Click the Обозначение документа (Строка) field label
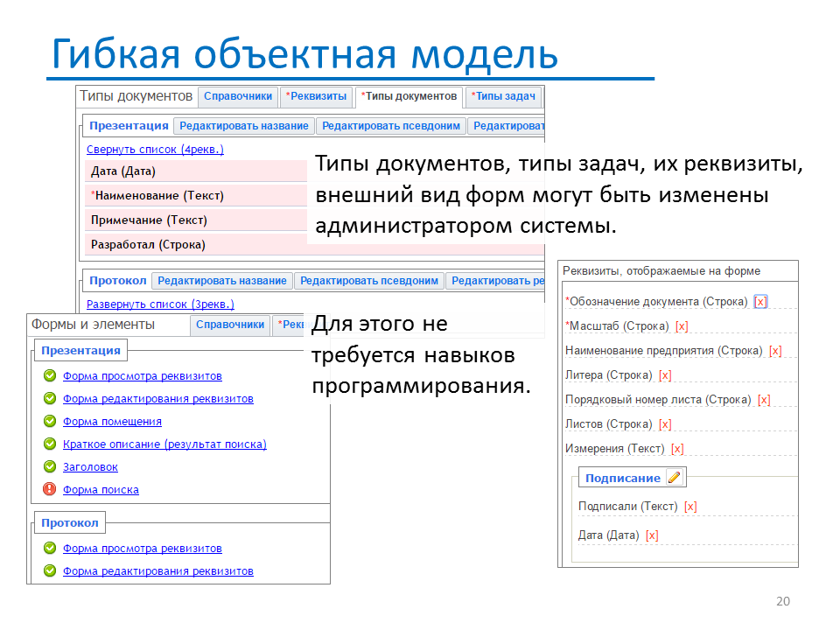This screenshot has width=840, height=630. point(657,302)
